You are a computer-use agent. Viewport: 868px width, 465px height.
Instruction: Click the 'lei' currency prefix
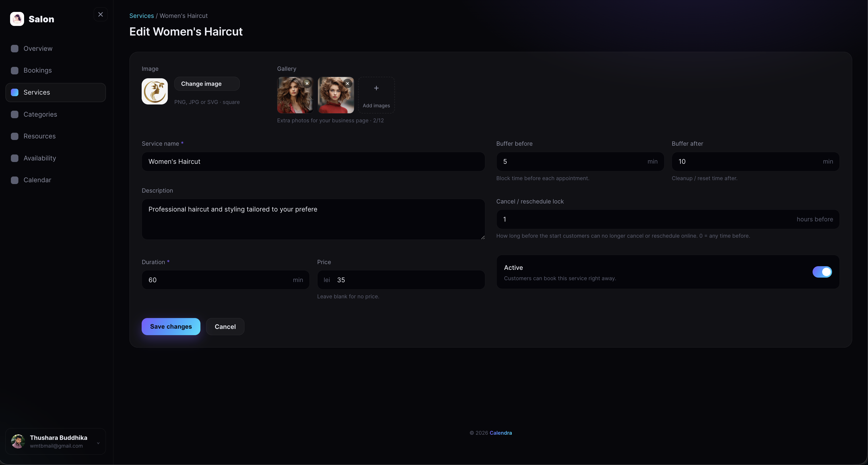(327, 280)
